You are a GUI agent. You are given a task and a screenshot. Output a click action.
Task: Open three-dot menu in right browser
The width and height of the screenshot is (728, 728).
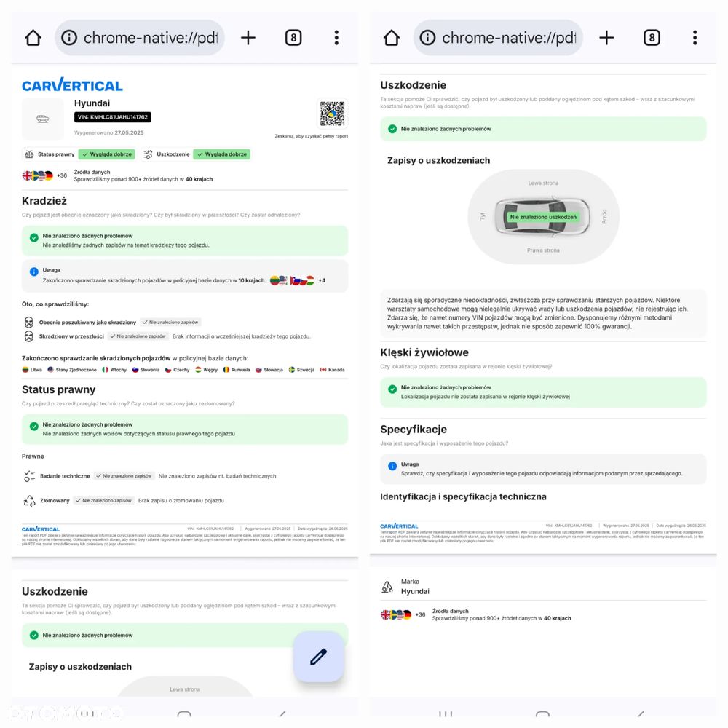click(x=695, y=38)
